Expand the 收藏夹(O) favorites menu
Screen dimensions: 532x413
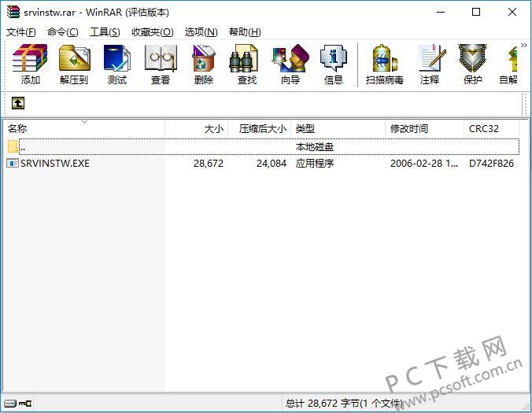(152, 31)
